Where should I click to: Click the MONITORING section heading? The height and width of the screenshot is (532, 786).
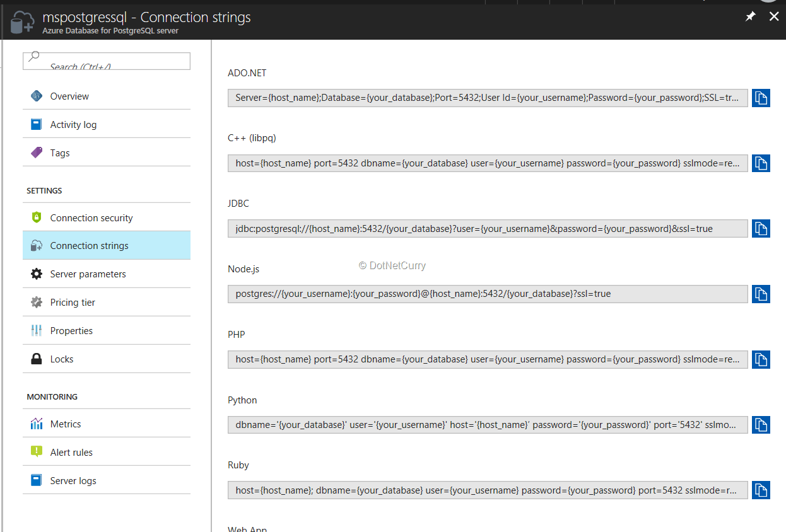click(52, 396)
